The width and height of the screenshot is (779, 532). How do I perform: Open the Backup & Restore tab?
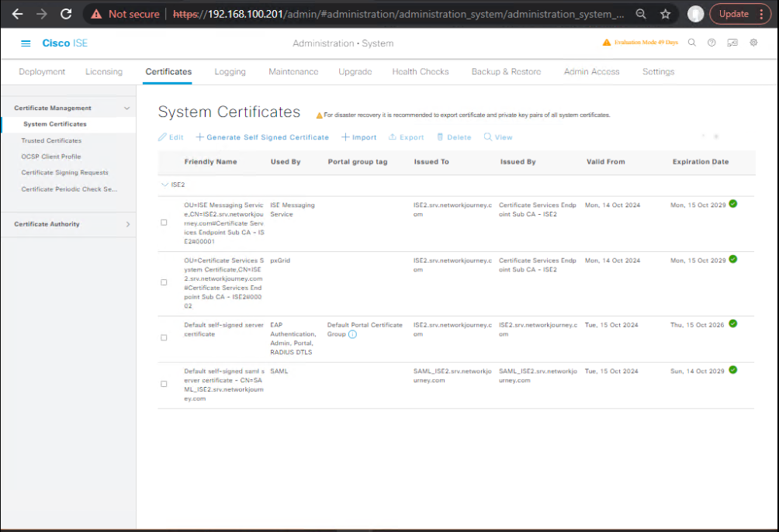coord(506,71)
